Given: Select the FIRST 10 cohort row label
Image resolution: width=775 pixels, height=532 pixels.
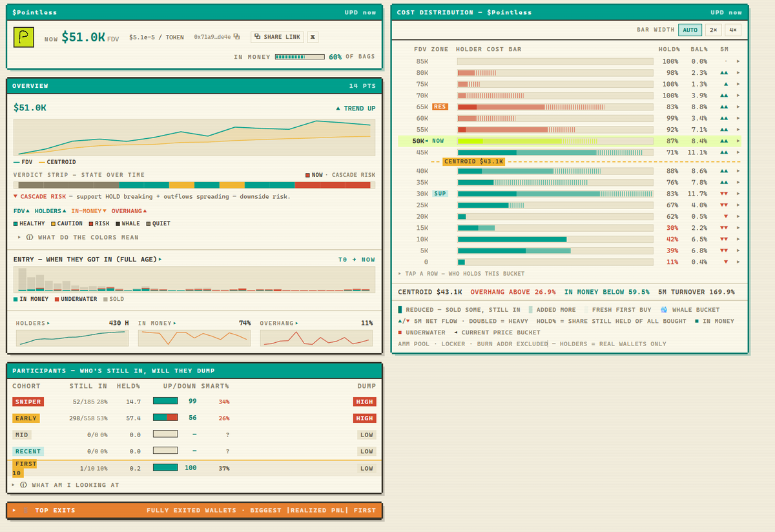Looking at the screenshot, I should [25, 469].
